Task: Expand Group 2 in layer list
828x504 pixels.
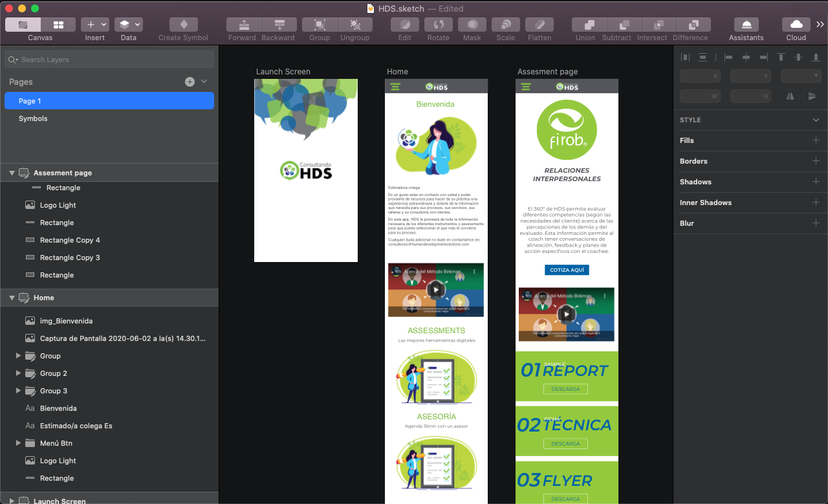Action: pyautogui.click(x=18, y=373)
